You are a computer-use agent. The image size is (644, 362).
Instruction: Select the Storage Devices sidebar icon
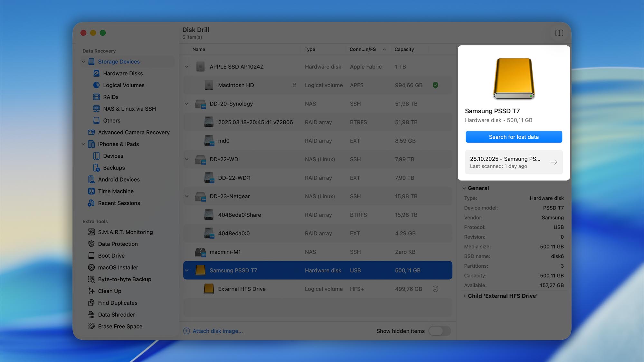tap(91, 61)
